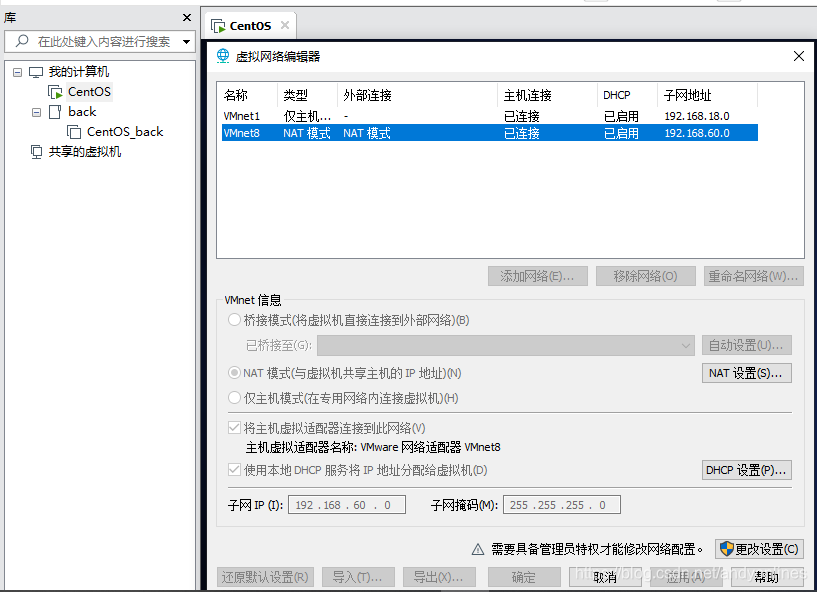Click the back folder icon in tree
The width and height of the screenshot is (817, 592).
click(x=55, y=112)
